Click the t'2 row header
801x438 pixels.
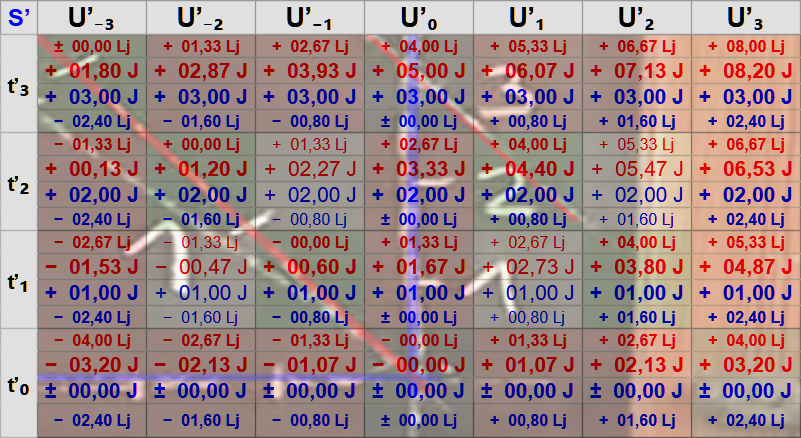click(18, 182)
